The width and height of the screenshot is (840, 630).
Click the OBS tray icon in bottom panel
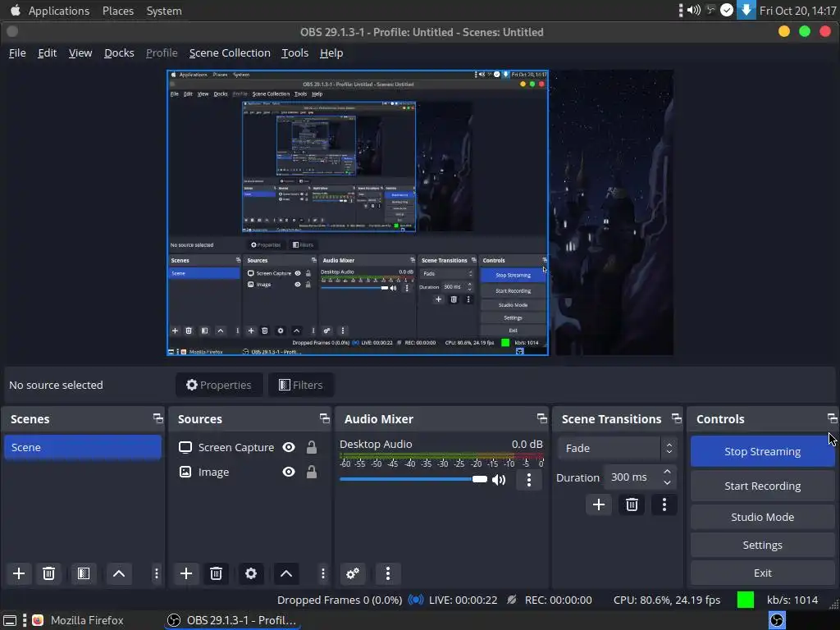(x=778, y=620)
